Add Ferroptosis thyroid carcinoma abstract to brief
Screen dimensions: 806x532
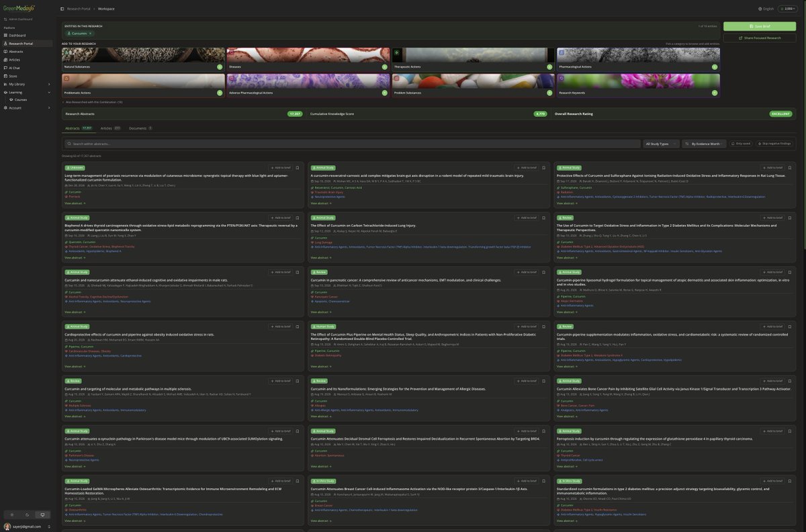coord(773,431)
